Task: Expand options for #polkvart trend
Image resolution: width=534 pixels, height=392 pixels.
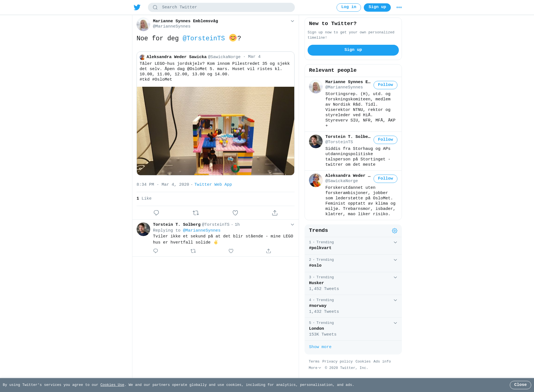Action: (395, 242)
